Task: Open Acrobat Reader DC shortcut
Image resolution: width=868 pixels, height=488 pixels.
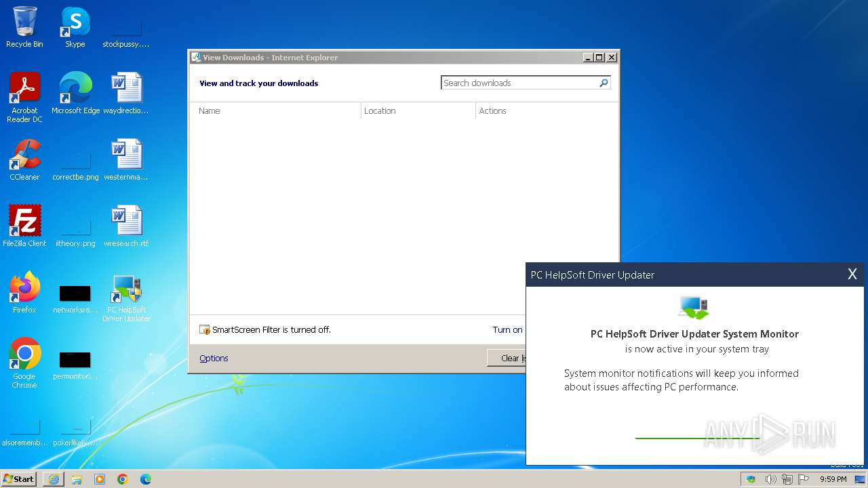Action: pyautogui.click(x=24, y=97)
